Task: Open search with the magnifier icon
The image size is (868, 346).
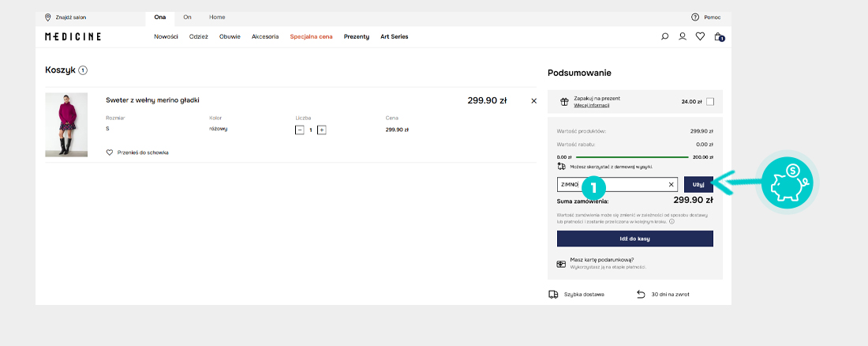Action: (665, 36)
